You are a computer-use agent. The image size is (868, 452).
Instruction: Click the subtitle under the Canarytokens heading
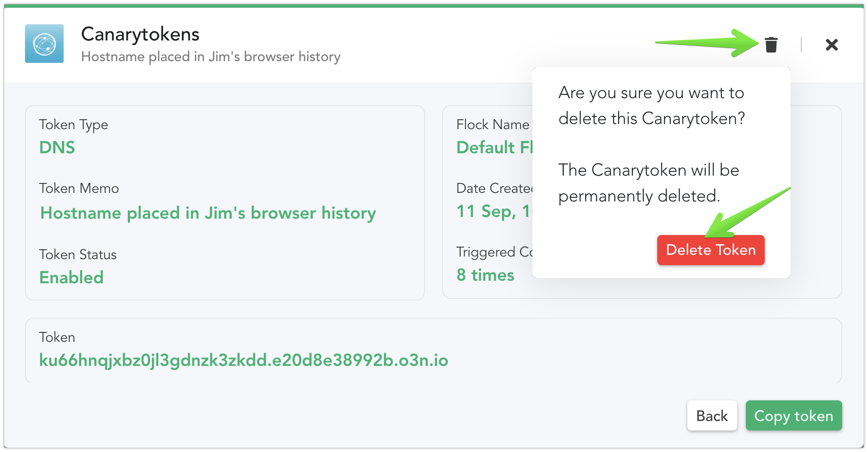[211, 57]
